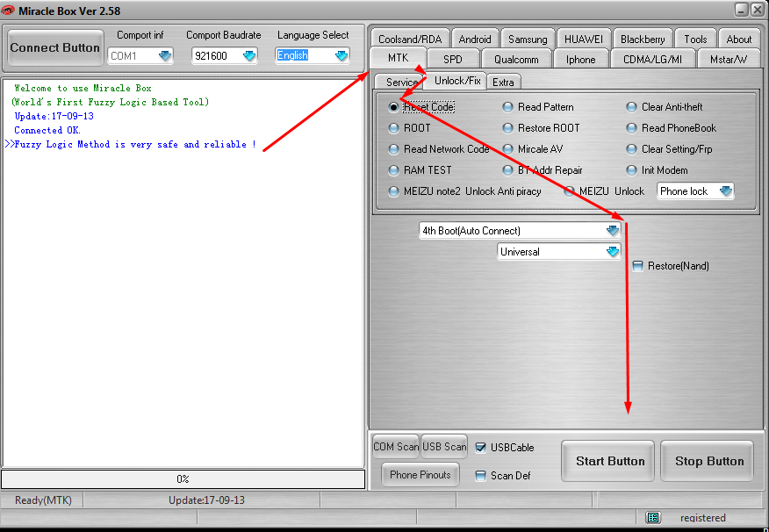Viewport: 769px width, 532px height.
Task: Click the 0% progress bar
Action: point(183,479)
